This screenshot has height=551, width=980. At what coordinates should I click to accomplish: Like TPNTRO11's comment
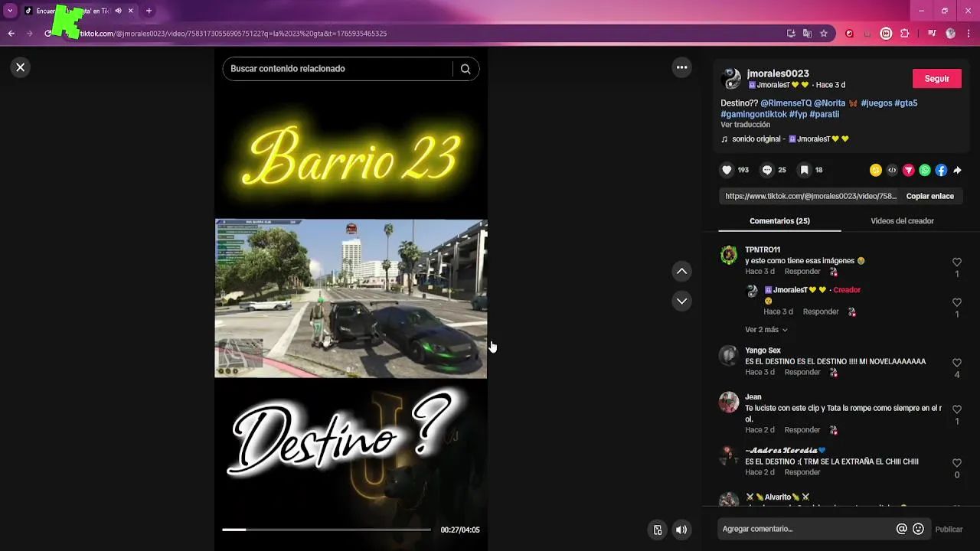[x=956, y=262]
